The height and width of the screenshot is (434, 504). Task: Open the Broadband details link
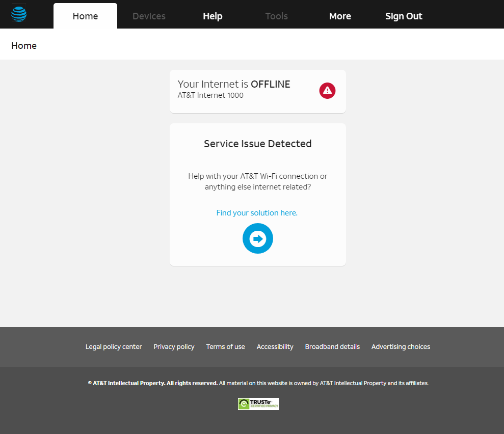tap(332, 347)
